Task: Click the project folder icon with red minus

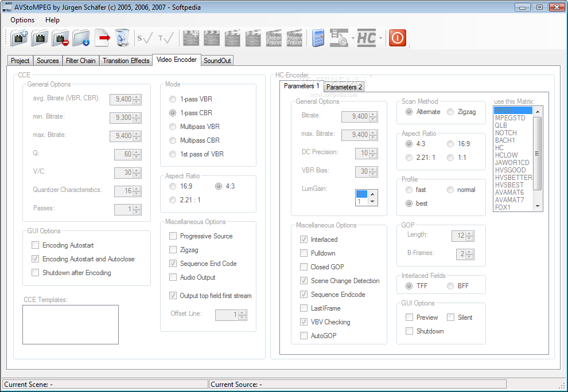Action: (60, 38)
